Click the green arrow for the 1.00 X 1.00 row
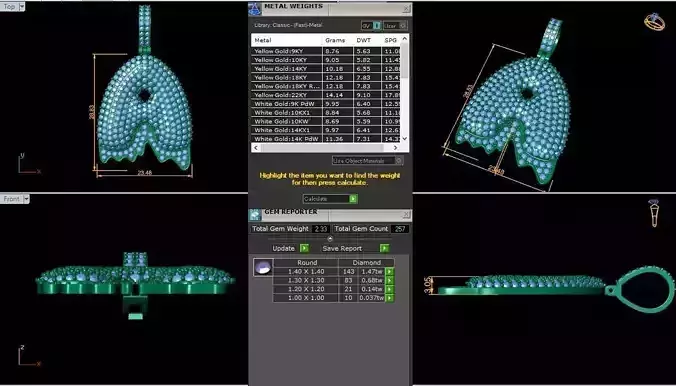Viewport: 676px width, 386px height. click(x=389, y=298)
